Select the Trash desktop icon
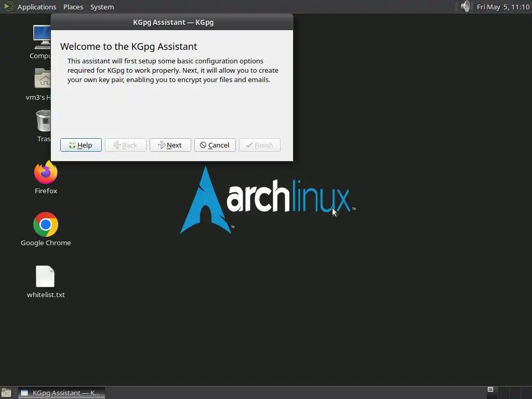 (x=44, y=121)
